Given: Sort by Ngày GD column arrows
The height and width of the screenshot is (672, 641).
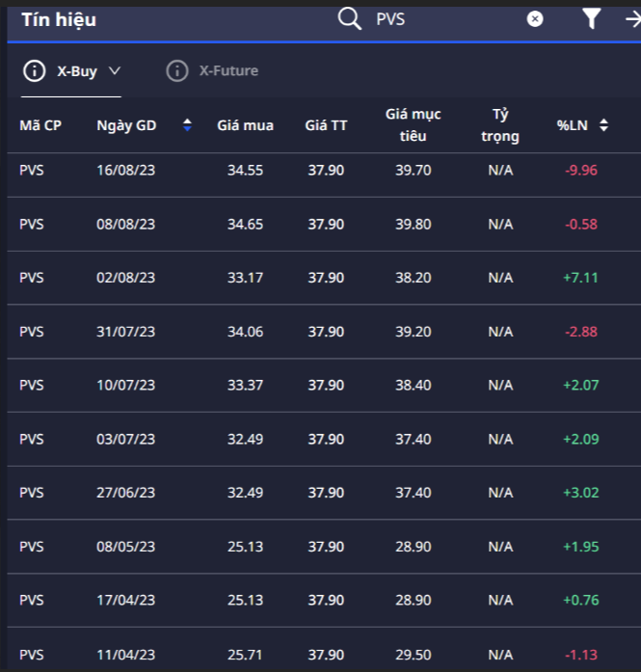Looking at the screenshot, I should (187, 125).
